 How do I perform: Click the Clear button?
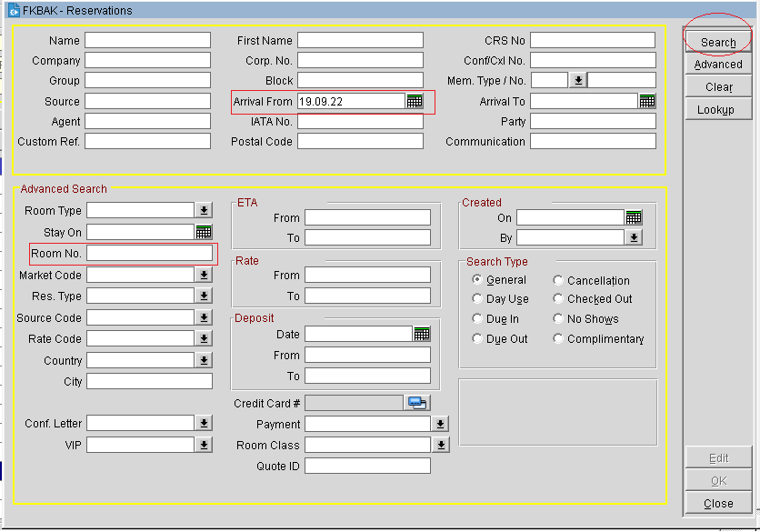(718, 87)
